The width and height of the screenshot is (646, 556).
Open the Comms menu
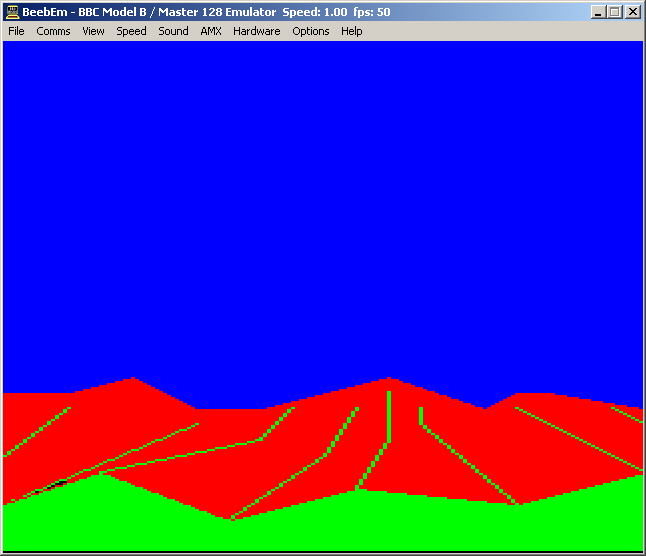point(53,31)
